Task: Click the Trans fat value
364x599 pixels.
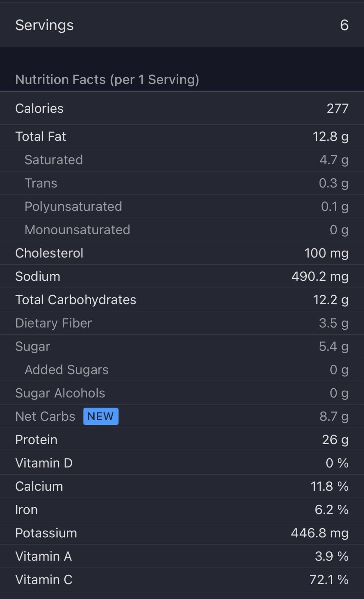Action: (x=333, y=183)
